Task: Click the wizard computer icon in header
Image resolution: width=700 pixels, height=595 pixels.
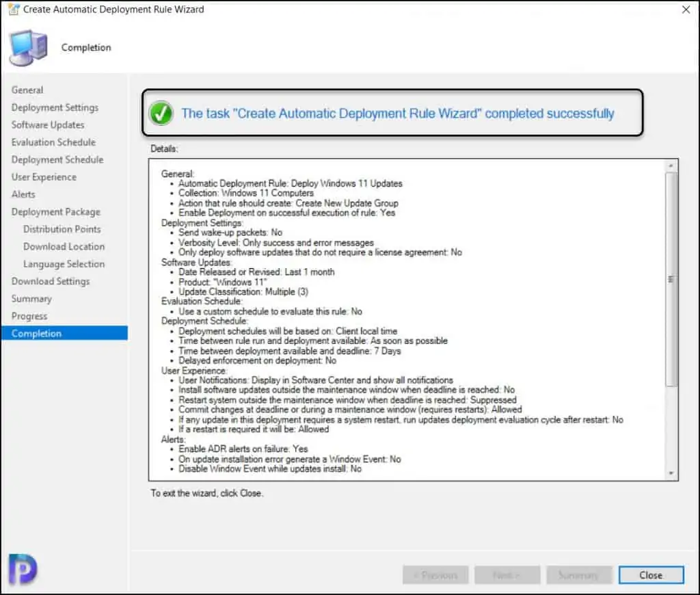Action: point(28,48)
